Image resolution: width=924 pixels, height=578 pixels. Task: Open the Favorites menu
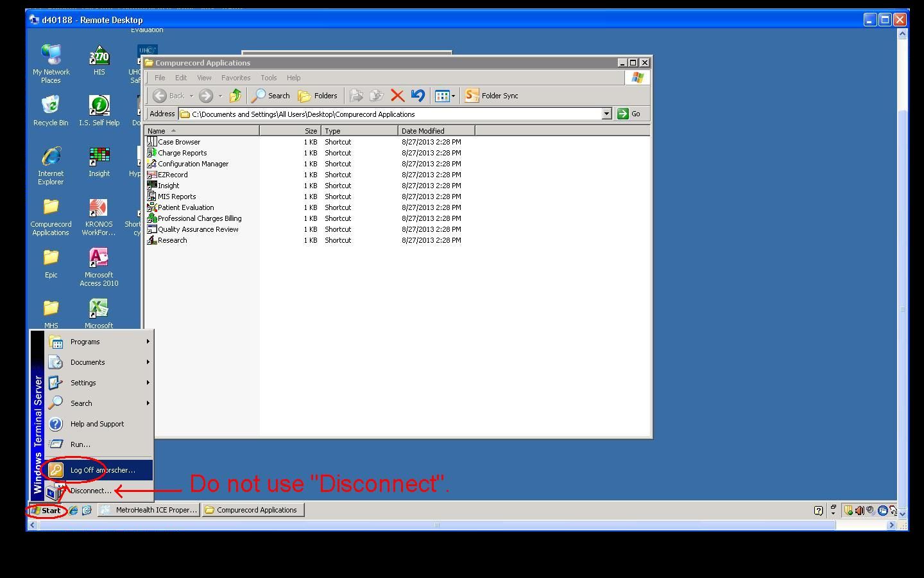tap(235, 78)
